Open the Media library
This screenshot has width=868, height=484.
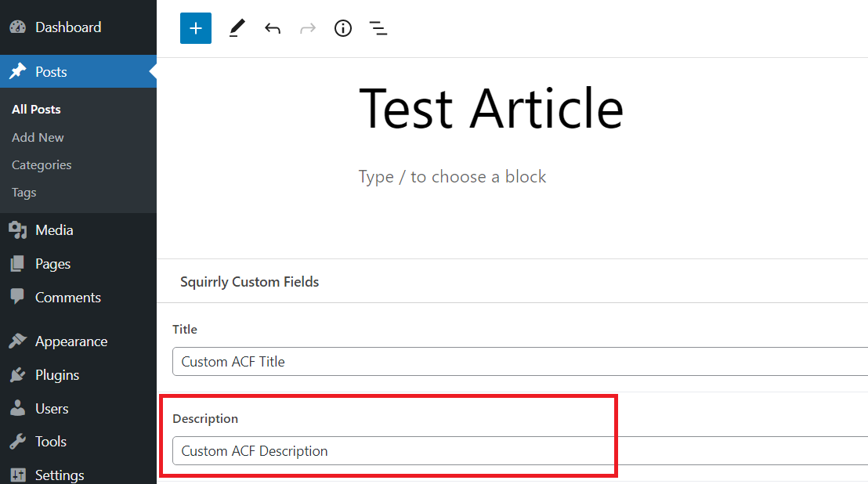coord(51,229)
